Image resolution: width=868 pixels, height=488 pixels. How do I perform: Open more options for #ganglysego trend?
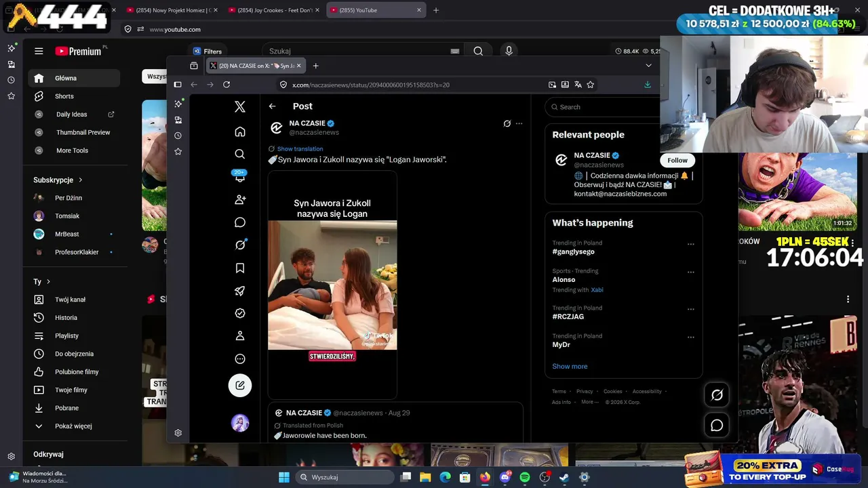[x=691, y=244]
